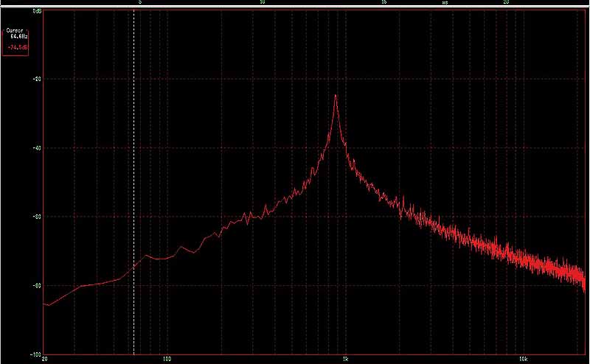The width and height of the screenshot is (590, 364).
Task: Click the -60 dB axis label
Action: pyautogui.click(x=37, y=217)
